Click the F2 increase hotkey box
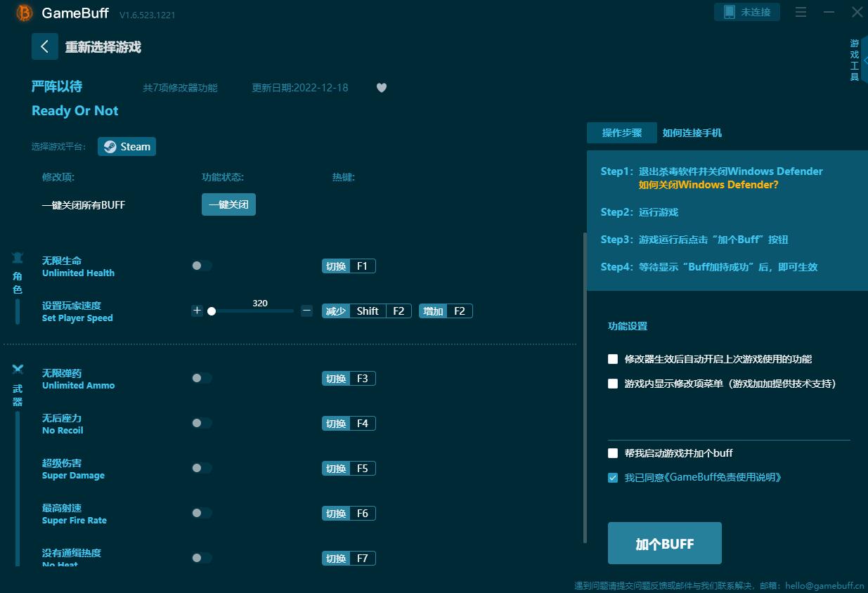The height and width of the screenshot is (593, 868). (x=446, y=311)
